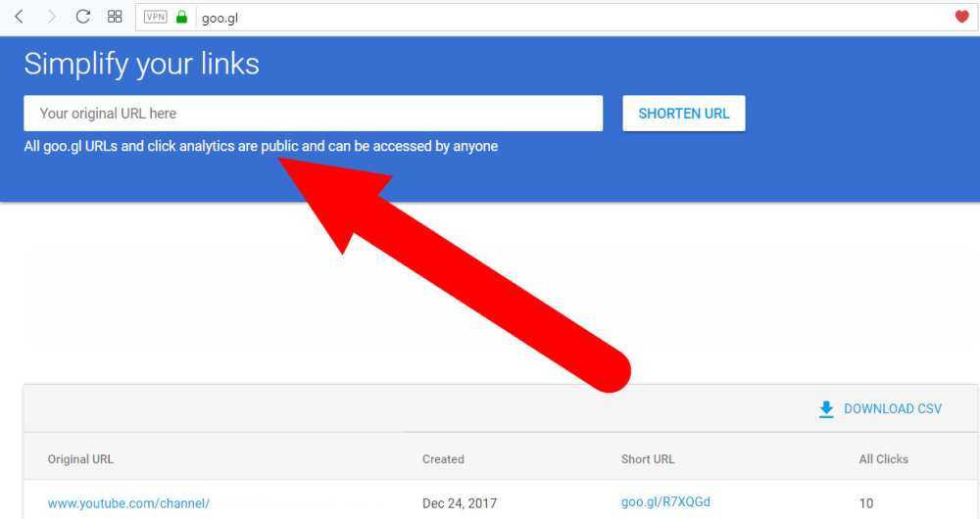Click the browser forward arrow
This screenshot has width=980, height=519.
point(52,17)
